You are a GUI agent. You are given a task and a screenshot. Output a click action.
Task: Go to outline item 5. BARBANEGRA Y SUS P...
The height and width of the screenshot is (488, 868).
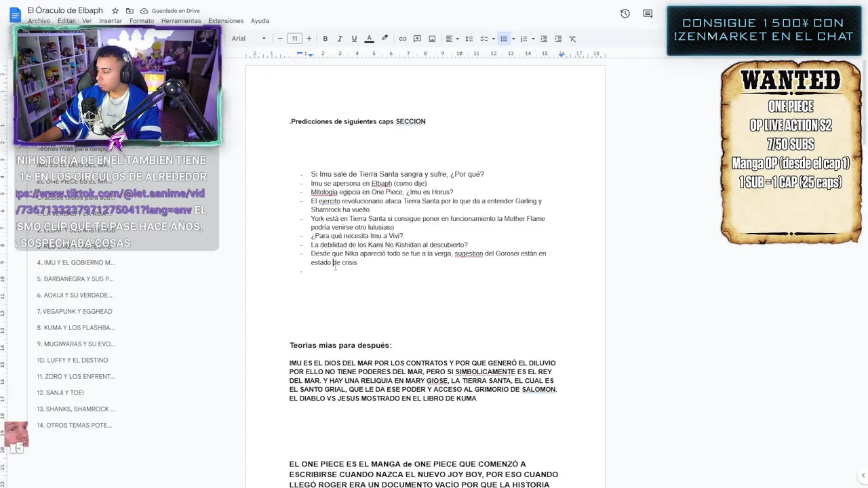click(x=75, y=279)
